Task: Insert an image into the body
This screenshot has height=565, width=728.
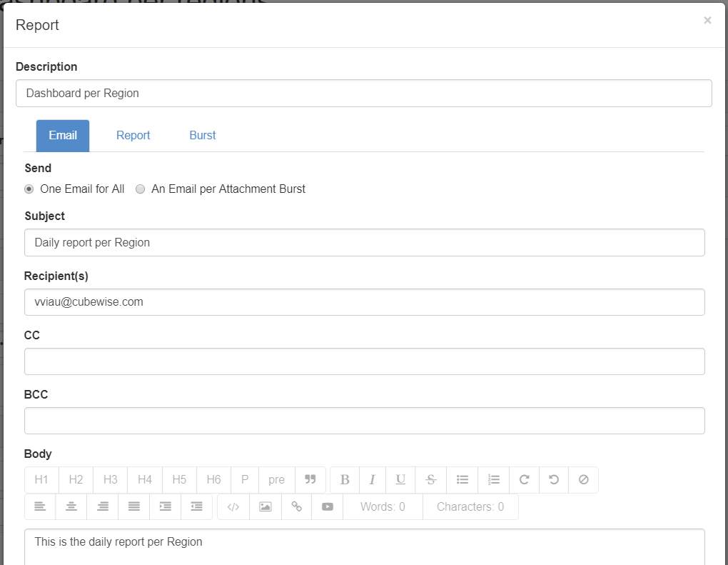Action: pyautogui.click(x=266, y=506)
